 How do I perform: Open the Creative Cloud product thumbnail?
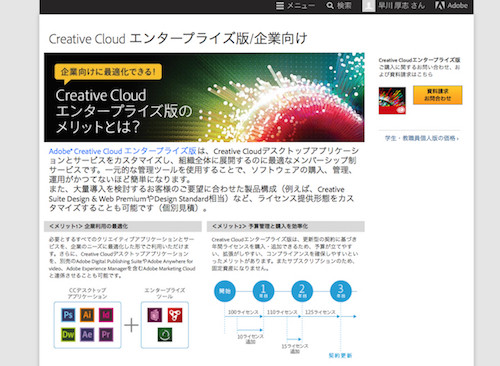click(x=392, y=101)
